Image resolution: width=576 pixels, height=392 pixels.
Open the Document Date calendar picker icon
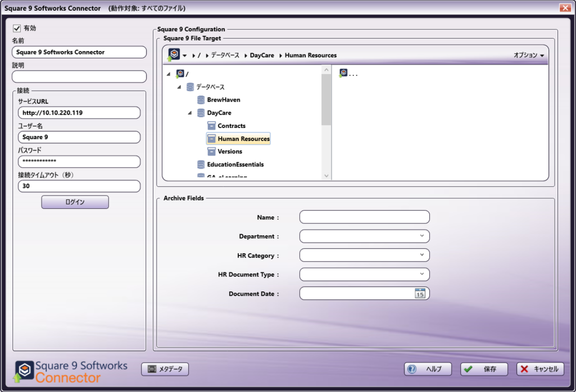pos(420,293)
